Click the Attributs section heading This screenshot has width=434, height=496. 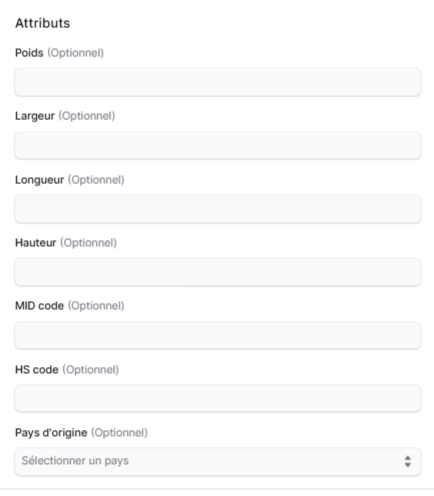tap(43, 23)
